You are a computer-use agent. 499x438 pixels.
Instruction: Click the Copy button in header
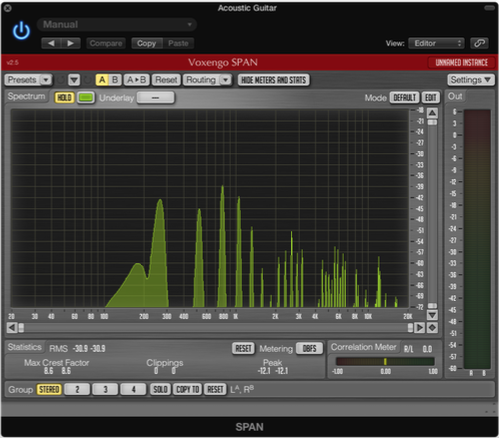(x=147, y=43)
